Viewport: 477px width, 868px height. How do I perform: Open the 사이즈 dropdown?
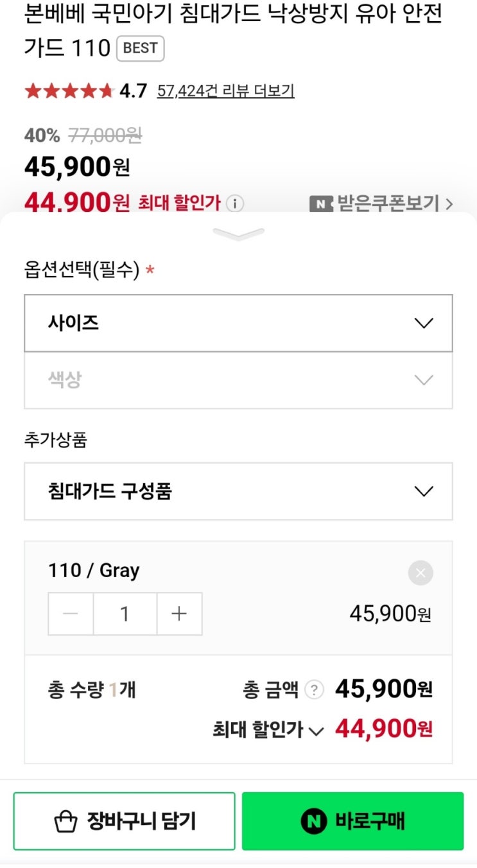click(x=238, y=323)
